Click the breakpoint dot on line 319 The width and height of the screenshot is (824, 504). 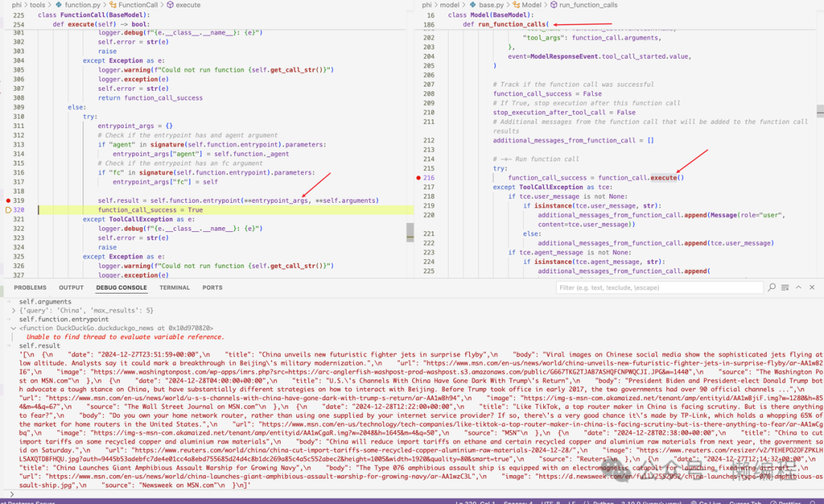[x=8, y=201]
